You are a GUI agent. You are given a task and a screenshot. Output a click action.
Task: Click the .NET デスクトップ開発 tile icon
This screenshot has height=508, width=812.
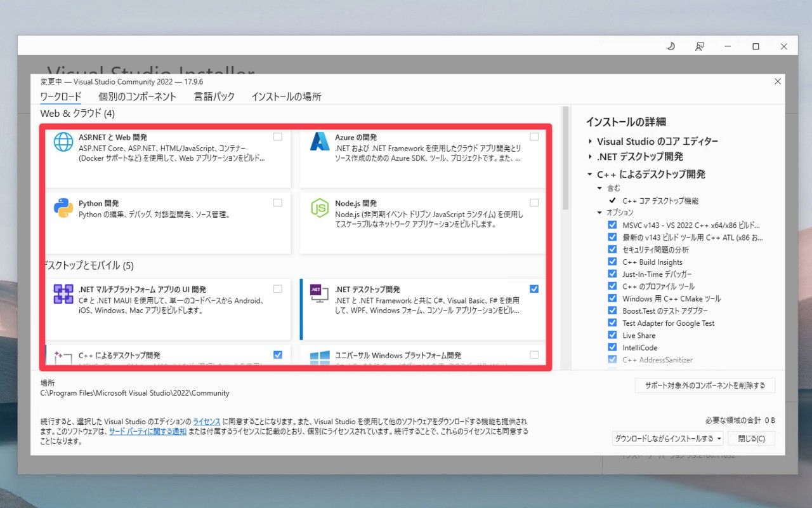click(x=318, y=295)
